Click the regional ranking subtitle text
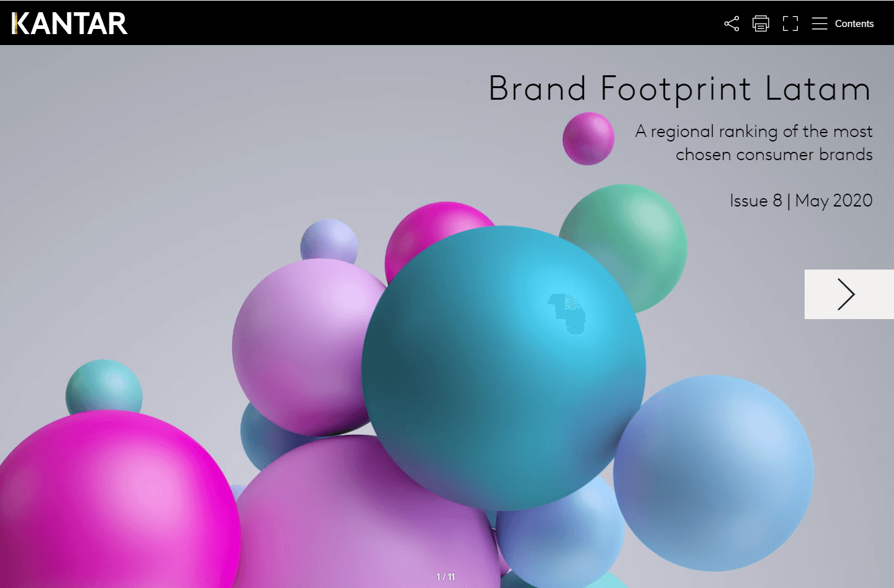Image resolution: width=894 pixels, height=588 pixels. pos(754,143)
